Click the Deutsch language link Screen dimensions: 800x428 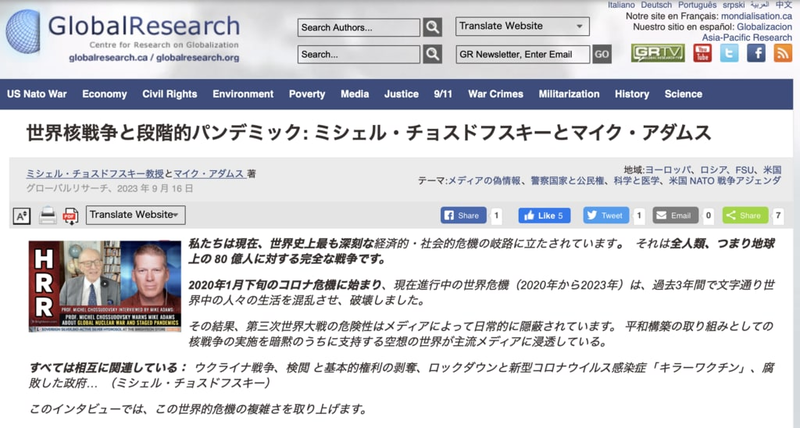tap(656, 5)
